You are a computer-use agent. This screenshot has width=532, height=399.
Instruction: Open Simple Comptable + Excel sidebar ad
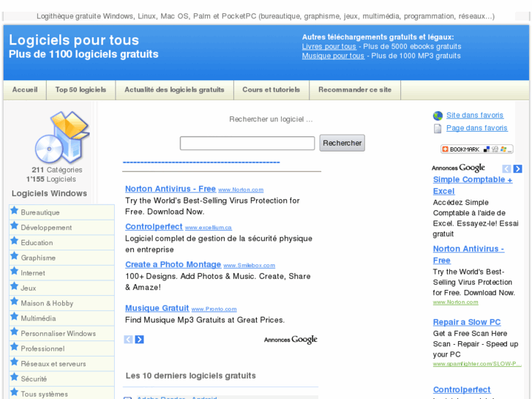(473, 185)
